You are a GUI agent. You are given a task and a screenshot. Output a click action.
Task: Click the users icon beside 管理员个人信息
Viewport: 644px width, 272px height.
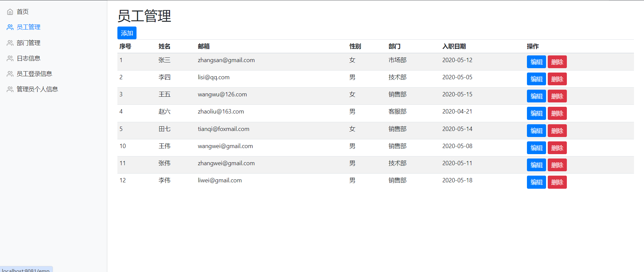coord(10,89)
